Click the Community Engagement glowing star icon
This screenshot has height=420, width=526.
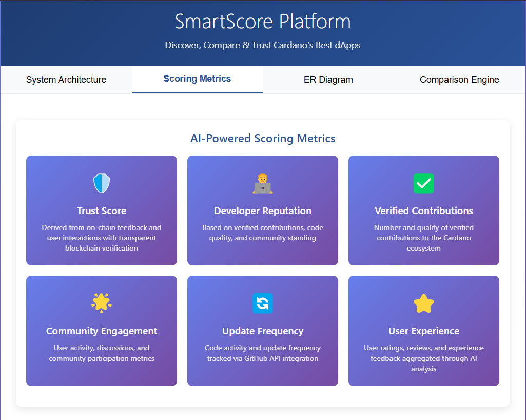(x=102, y=303)
